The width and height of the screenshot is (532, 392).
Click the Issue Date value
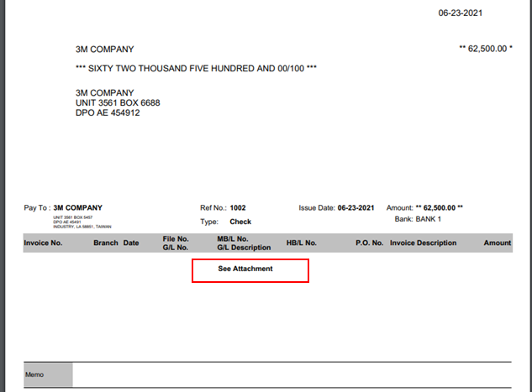click(x=356, y=207)
